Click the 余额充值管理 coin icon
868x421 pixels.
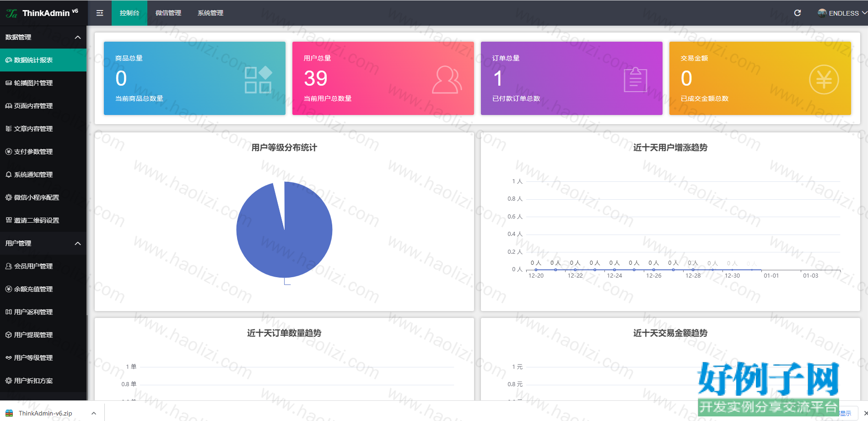pyautogui.click(x=9, y=289)
